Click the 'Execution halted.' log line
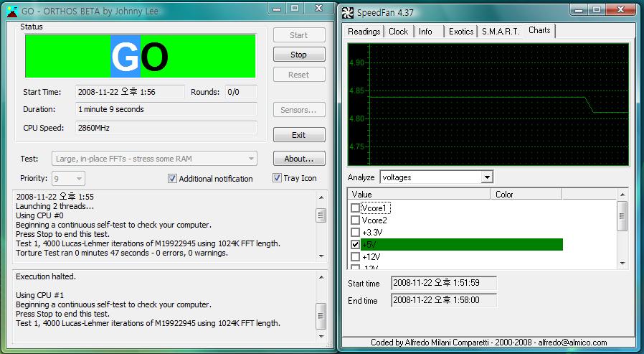The width and height of the screenshot is (644, 354). [x=46, y=276]
